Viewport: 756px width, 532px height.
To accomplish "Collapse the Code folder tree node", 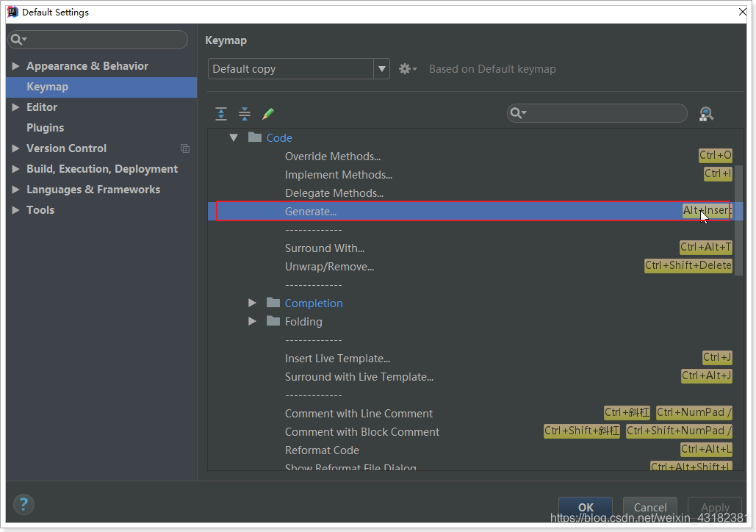I will pyautogui.click(x=234, y=138).
